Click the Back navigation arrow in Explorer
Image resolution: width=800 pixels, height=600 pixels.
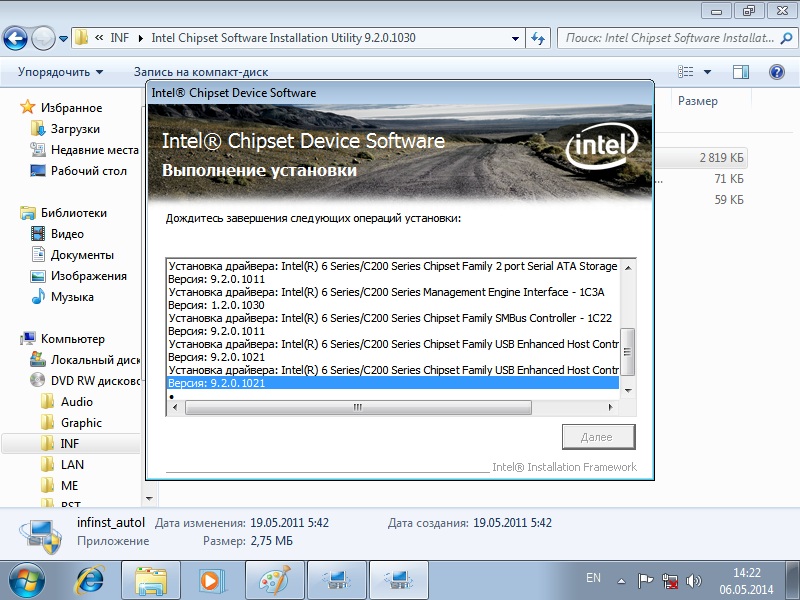[x=15, y=38]
